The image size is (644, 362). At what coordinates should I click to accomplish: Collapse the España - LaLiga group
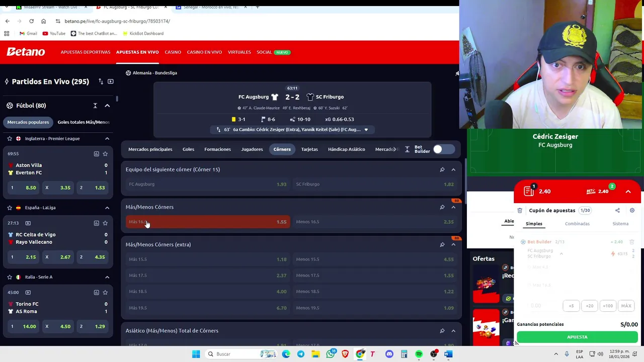[x=107, y=208]
